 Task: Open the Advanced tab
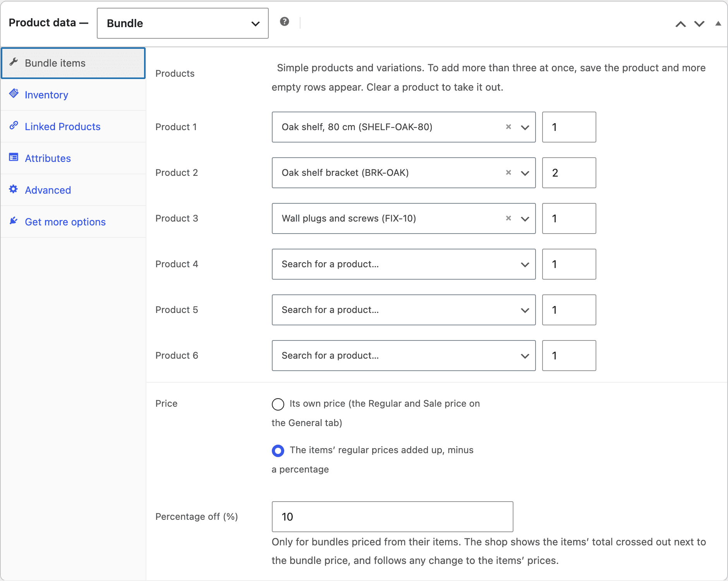click(73, 190)
